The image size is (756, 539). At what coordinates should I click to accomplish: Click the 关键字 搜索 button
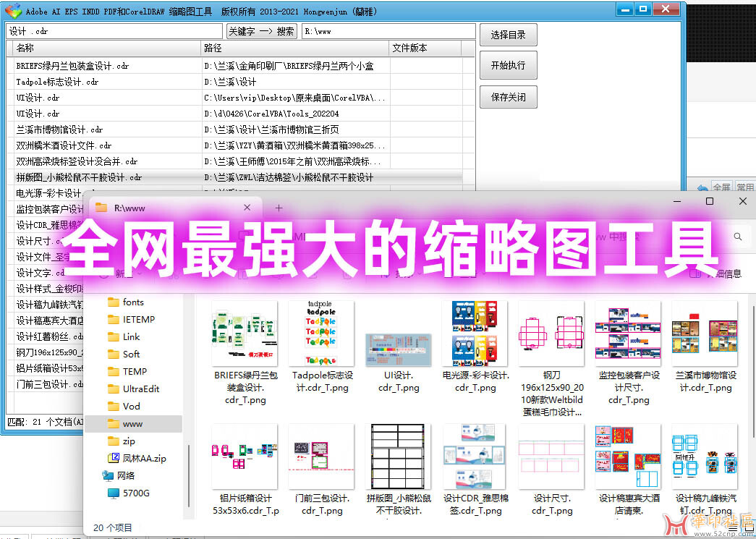pyautogui.click(x=261, y=31)
